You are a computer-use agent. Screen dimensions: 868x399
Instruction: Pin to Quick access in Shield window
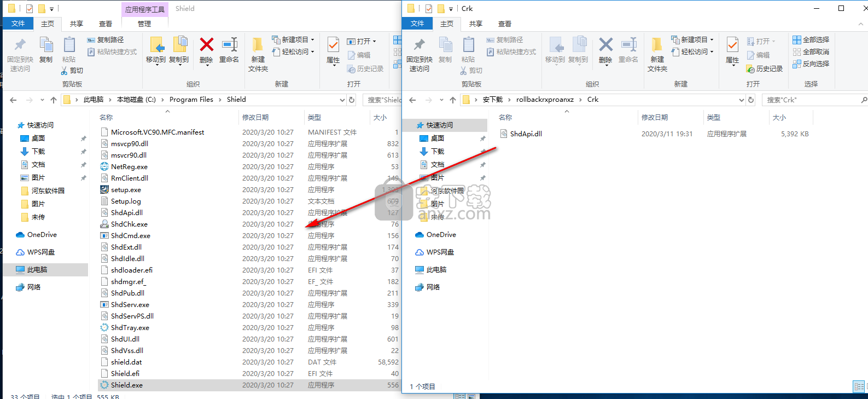pyautogui.click(x=20, y=55)
